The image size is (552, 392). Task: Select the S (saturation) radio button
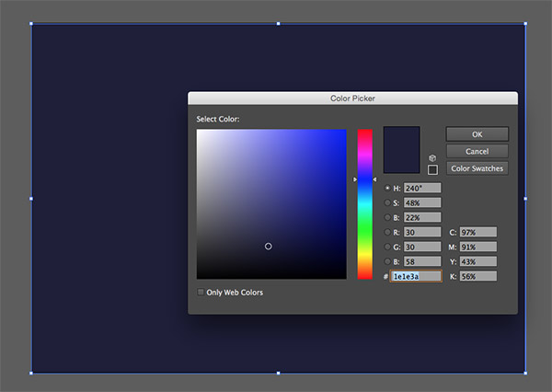click(387, 202)
